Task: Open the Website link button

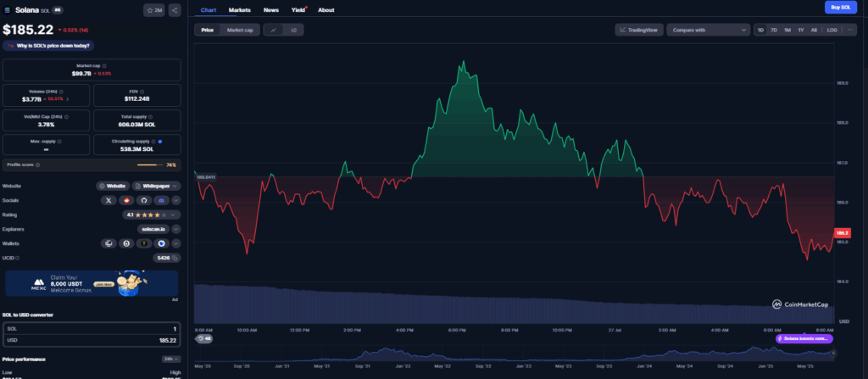Action: pyautogui.click(x=113, y=187)
